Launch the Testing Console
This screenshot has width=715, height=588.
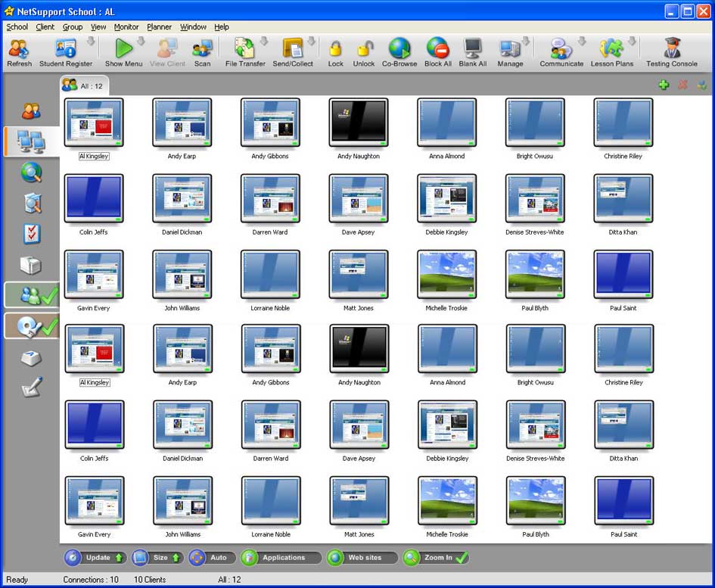click(670, 50)
